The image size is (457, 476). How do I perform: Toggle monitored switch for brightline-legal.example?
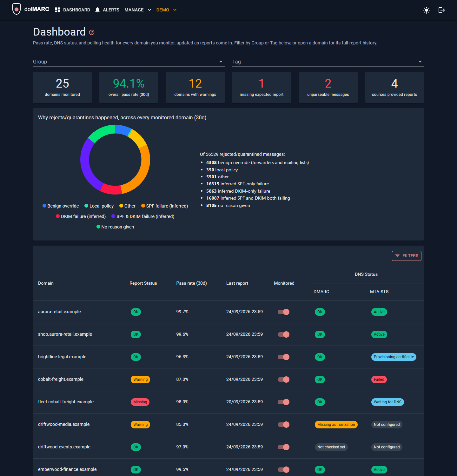coord(284,357)
